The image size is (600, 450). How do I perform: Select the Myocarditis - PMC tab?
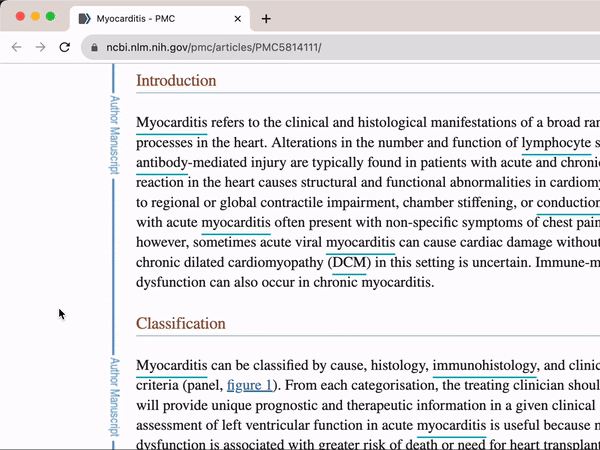(x=160, y=19)
